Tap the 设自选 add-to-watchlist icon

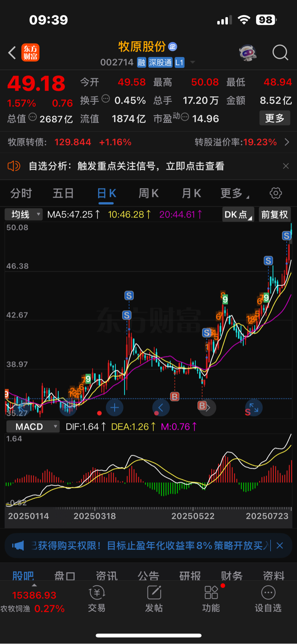[268, 599]
